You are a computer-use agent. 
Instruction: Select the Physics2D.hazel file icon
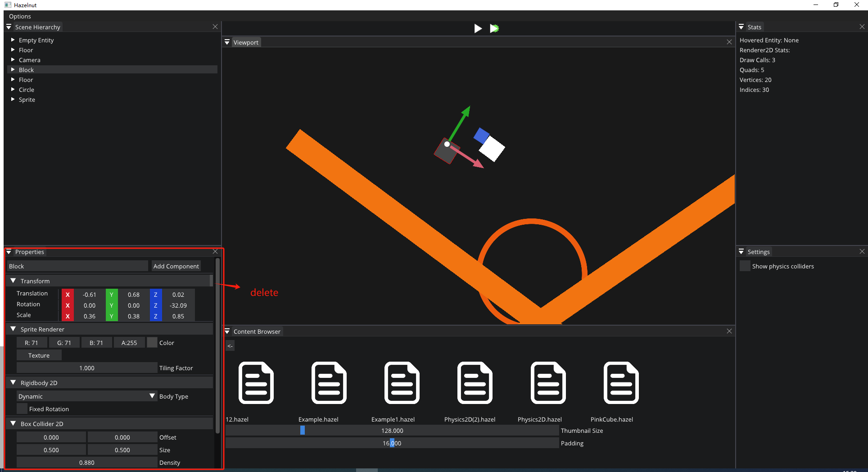click(548, 383)
